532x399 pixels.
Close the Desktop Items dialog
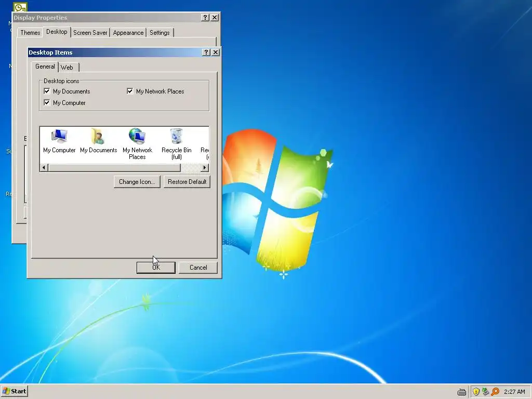click(x=216, y=52)
